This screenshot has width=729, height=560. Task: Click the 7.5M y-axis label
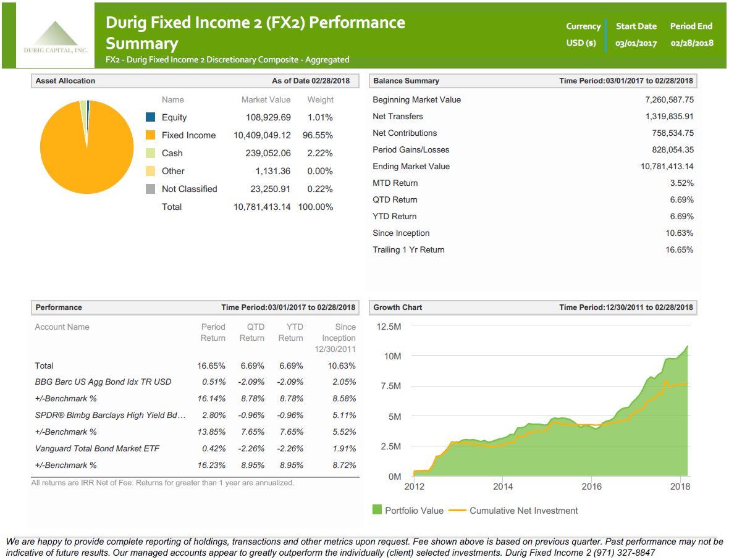[390, 386]
